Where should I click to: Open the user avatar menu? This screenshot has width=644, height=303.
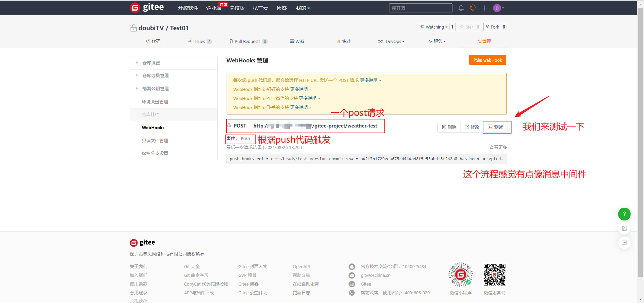click(x=498, y=8)
